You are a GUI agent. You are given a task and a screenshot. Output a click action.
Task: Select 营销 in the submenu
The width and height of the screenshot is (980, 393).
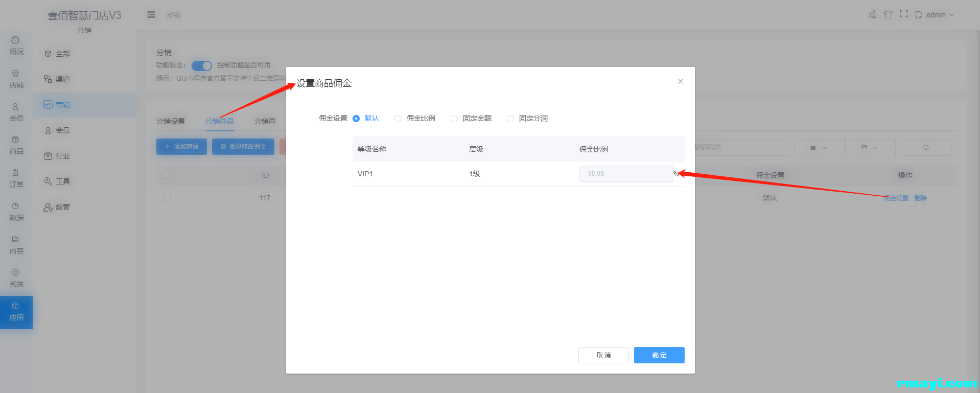tap(85, 105)
